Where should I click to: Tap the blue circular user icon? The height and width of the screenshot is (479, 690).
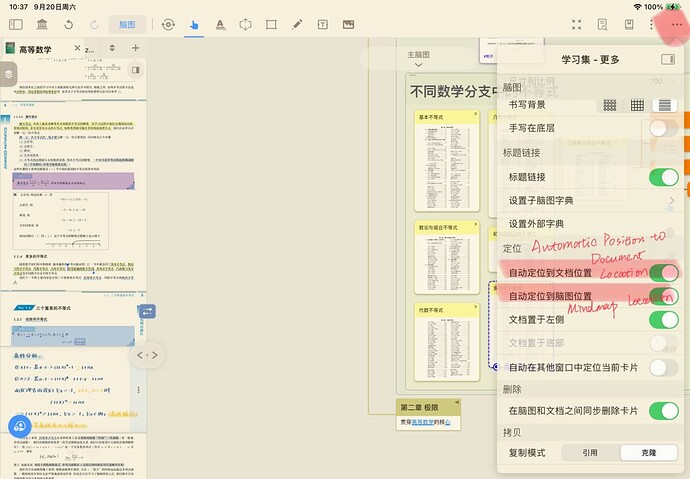tap(20, 426)
